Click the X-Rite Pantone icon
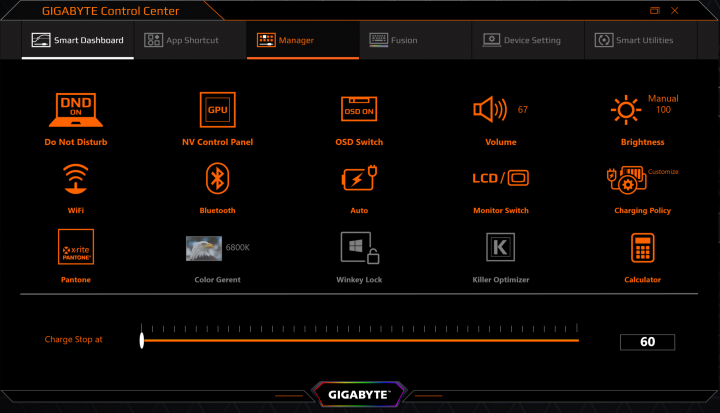 pyautogui.click(x=76, y=247)
